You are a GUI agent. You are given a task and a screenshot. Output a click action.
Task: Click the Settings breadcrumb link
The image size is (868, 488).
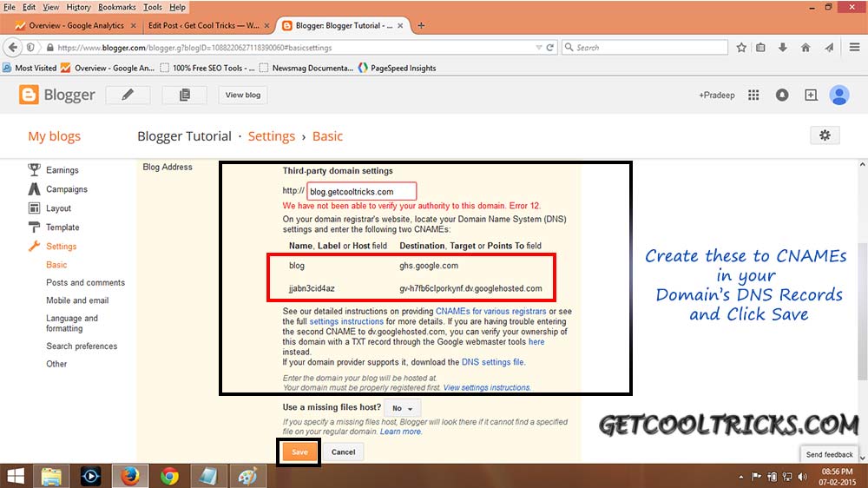point(271,136)
